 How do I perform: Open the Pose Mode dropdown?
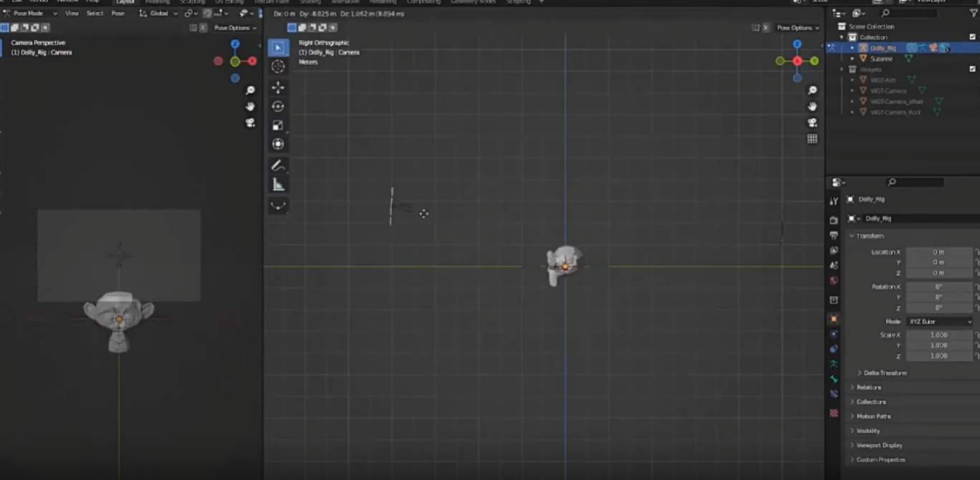(x=30, y=13)
